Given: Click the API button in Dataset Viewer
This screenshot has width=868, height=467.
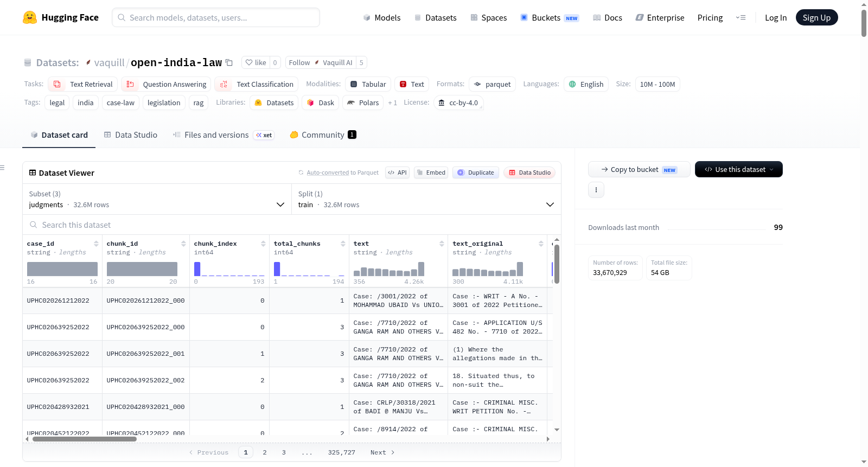Looking at the screenshot, I should [x=398, y=172].
